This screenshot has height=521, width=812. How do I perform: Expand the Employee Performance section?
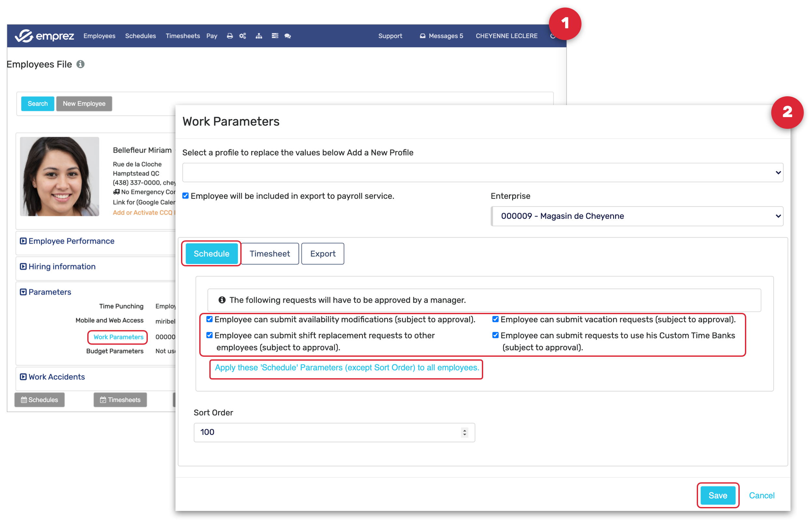click(71, 242)
